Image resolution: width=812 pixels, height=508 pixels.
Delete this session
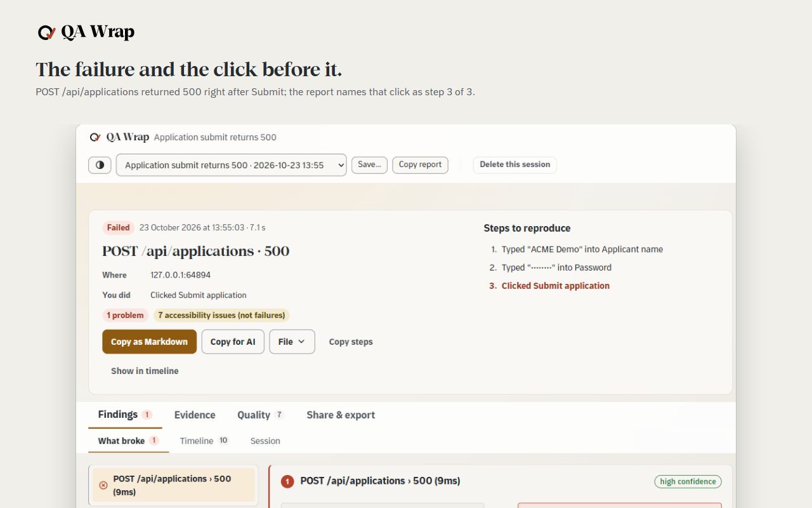515,165
